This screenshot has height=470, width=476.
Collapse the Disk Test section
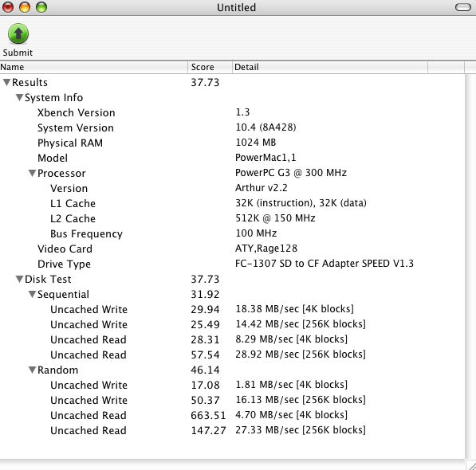20,279
